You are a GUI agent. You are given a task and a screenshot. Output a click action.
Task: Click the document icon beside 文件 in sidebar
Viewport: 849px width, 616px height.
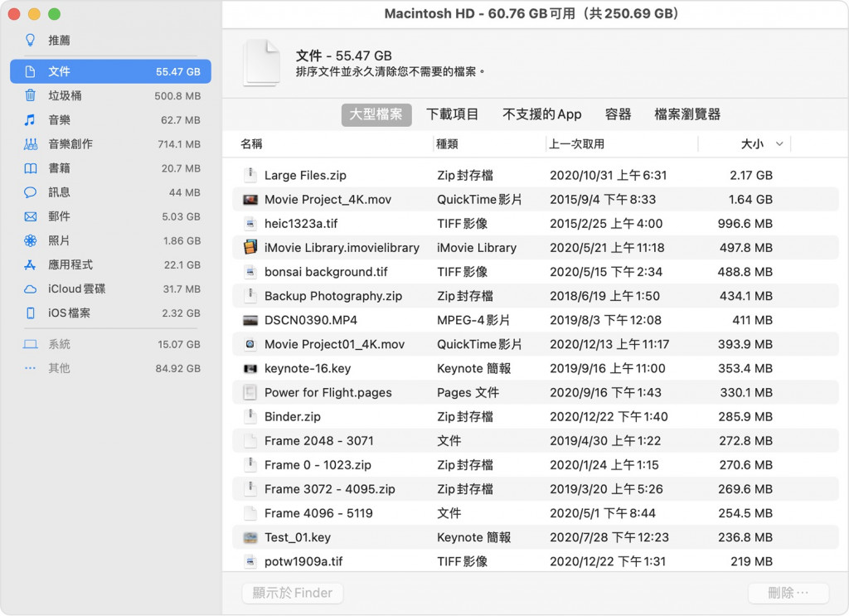pos(31,71)
